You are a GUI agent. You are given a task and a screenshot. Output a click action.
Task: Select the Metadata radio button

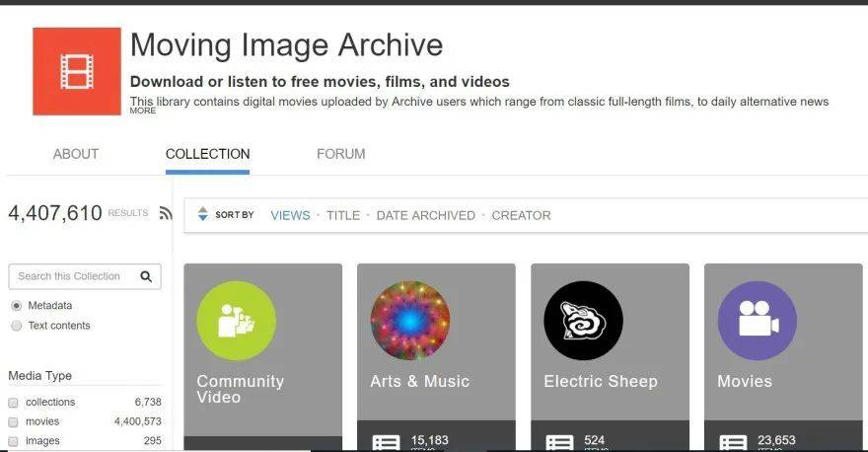(x=17, y=306)
